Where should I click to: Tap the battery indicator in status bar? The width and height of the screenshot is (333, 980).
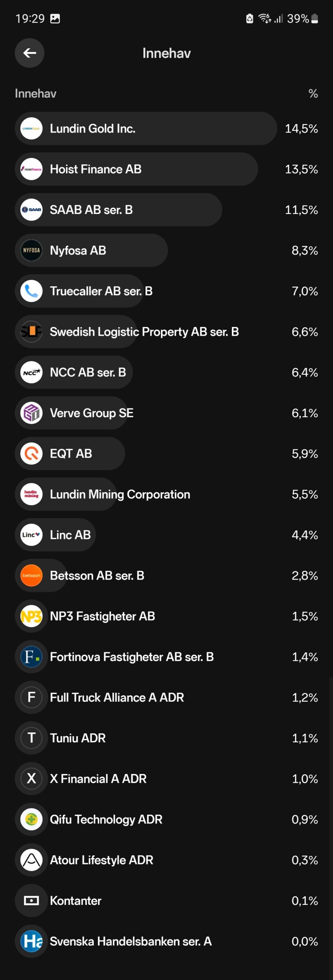[315, 18]
